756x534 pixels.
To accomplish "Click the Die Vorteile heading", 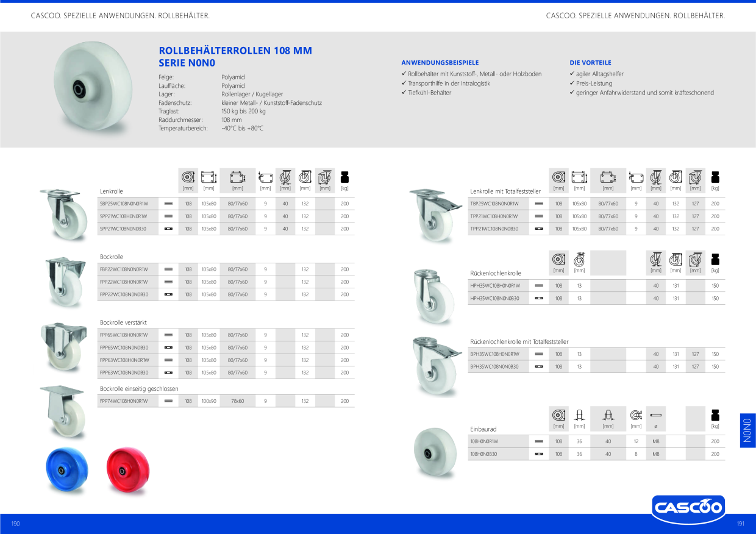I will pos(590,63).
